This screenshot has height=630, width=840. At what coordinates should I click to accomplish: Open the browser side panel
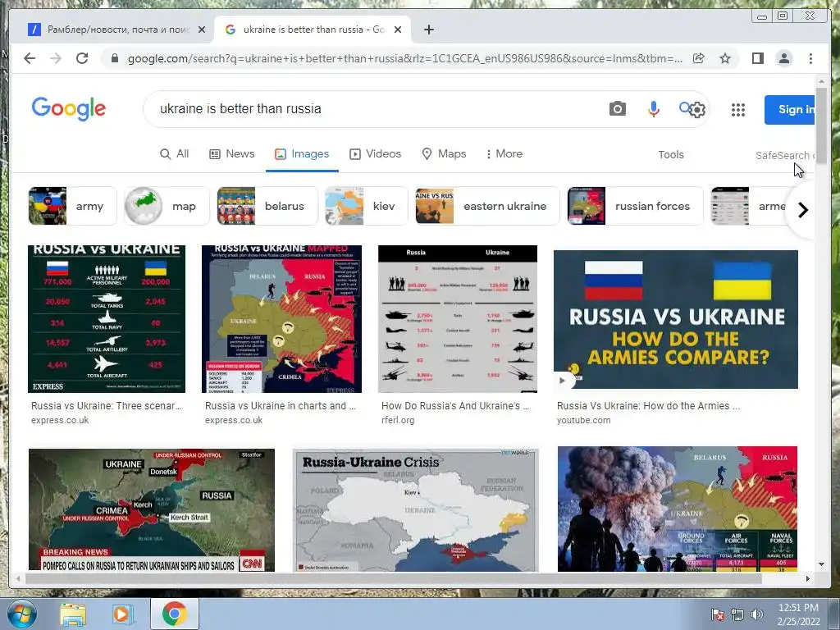click(757, 58)
